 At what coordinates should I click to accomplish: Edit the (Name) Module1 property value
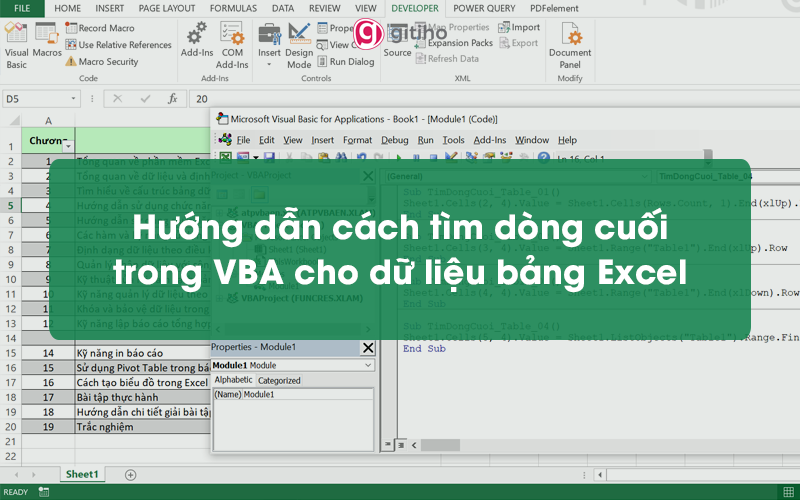(x=308, y=394)
